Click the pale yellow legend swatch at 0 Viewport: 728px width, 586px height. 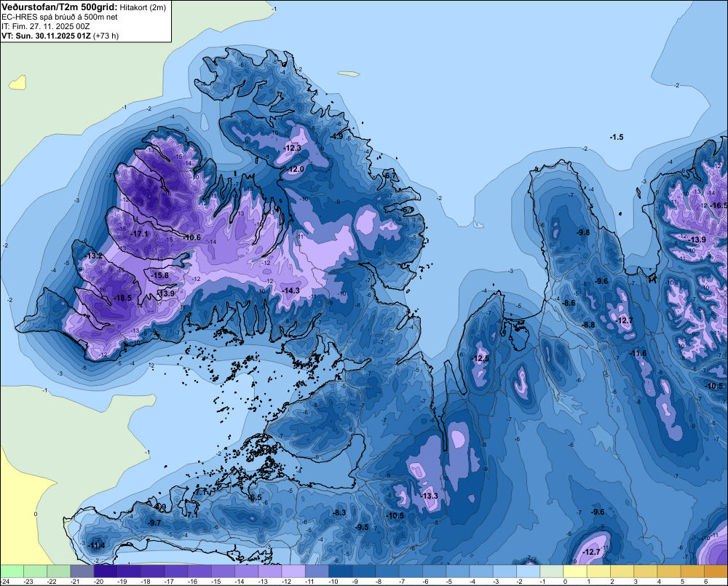point(575,571)
